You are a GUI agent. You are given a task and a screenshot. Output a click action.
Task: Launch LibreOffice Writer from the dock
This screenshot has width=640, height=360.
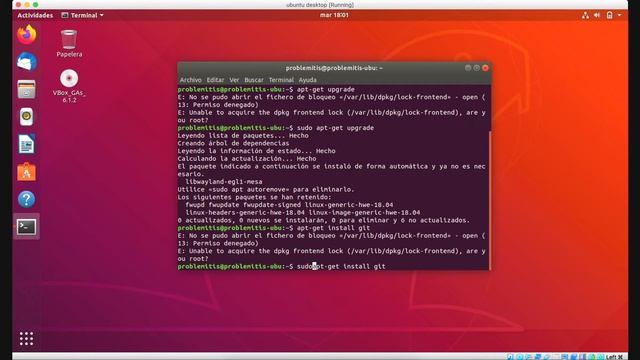pyautogui.click(x=27, y=144)
